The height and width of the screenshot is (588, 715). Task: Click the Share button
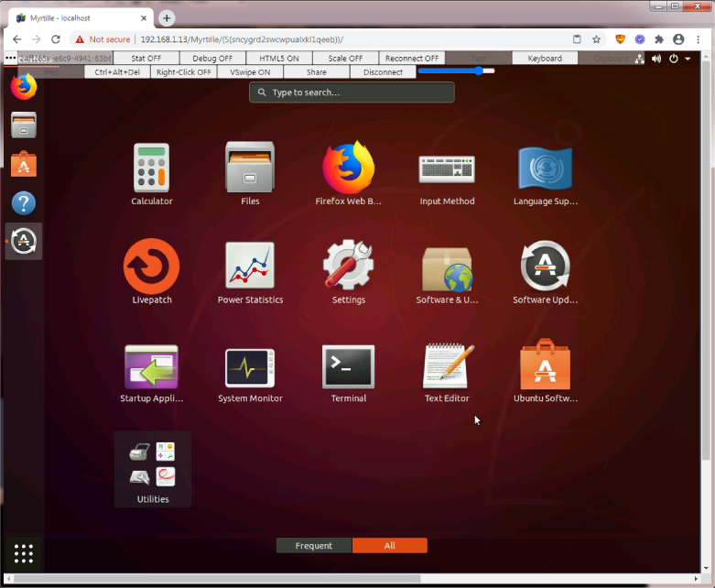317,71
